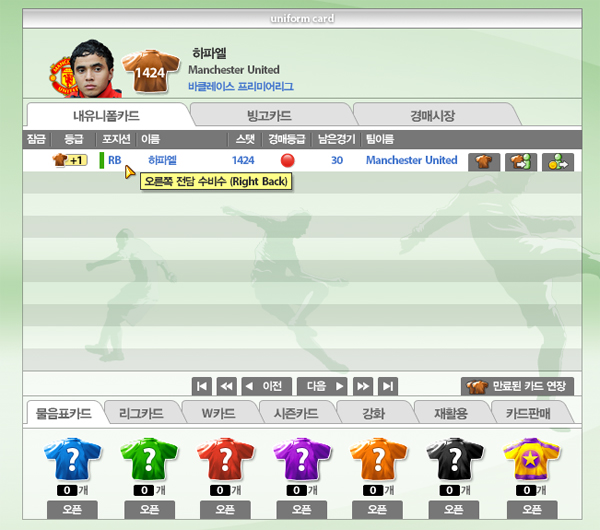
Task: Click the 이전 previous page button
Action: point(267,386)
